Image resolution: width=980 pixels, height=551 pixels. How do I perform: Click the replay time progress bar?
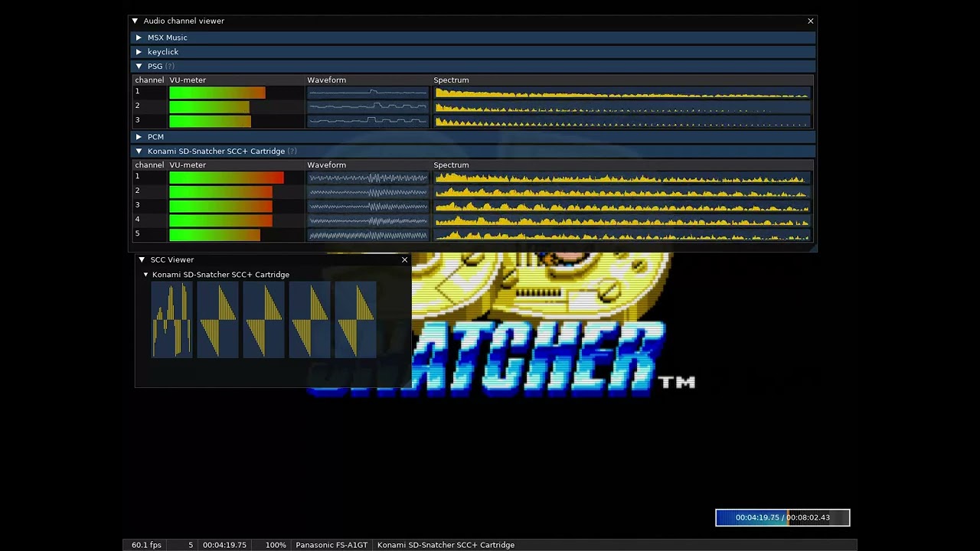pos(782,518)
